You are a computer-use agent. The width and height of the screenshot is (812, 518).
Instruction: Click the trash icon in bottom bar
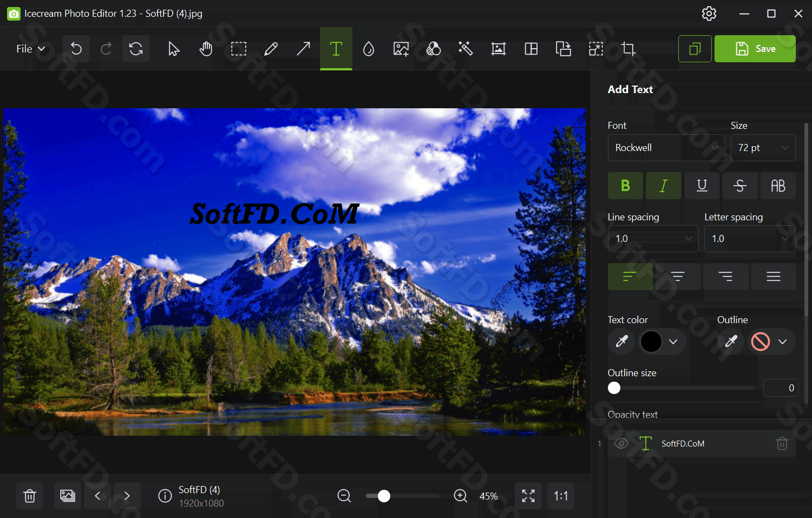[x=30, y=496]
